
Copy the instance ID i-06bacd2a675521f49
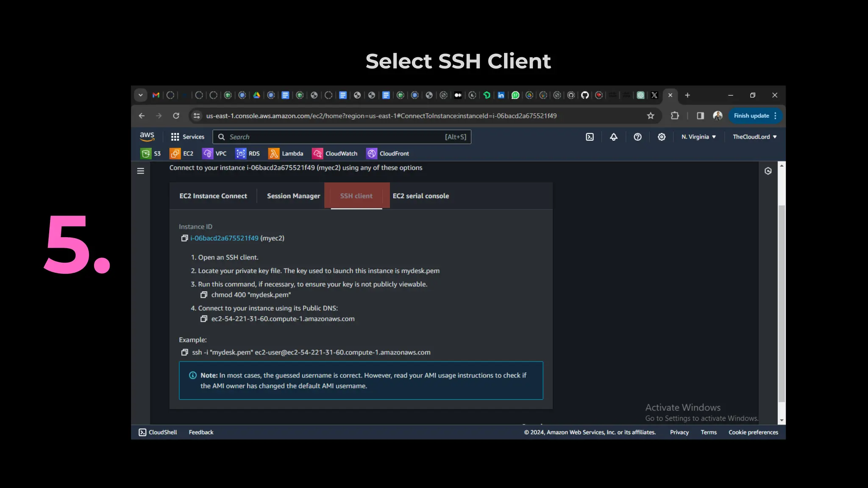(184, 238)
